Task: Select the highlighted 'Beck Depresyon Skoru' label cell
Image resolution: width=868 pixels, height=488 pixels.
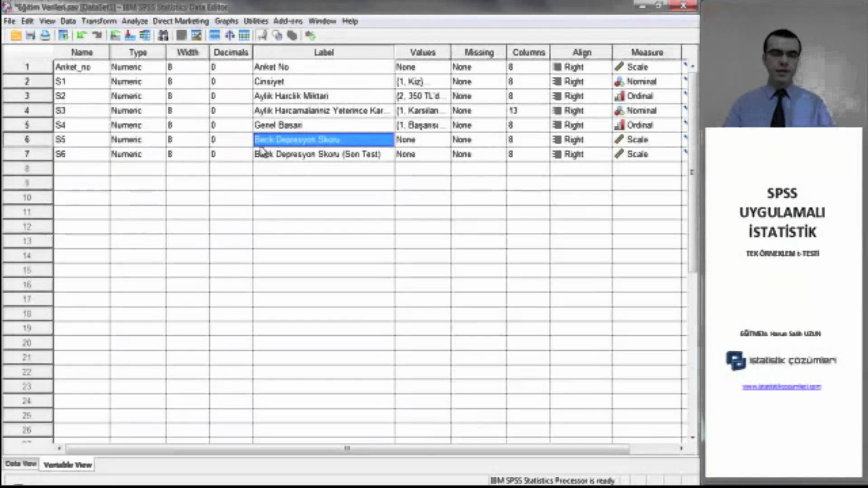Action: click(x=324, y=139)
